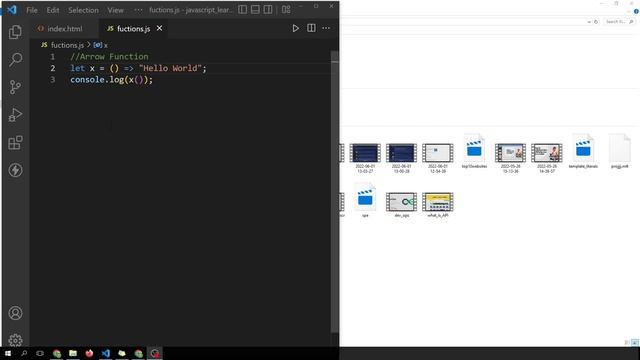Screen dimensions: 640x360
Task: Open More Actions ellipsis in editor toolbar
Action: click(326, 28)
